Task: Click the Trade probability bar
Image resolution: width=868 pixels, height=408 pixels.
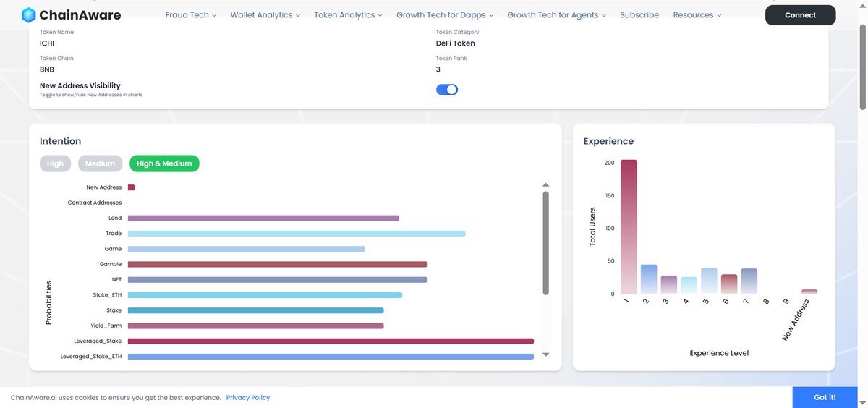Action: (297, 234)
